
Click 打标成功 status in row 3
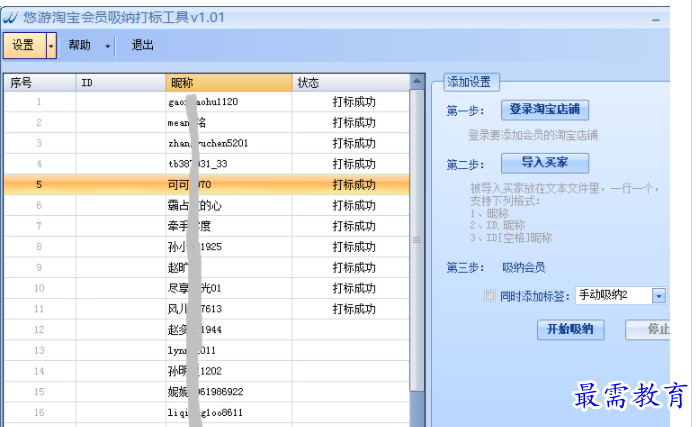pyautogui.click(x=354, y=143)
